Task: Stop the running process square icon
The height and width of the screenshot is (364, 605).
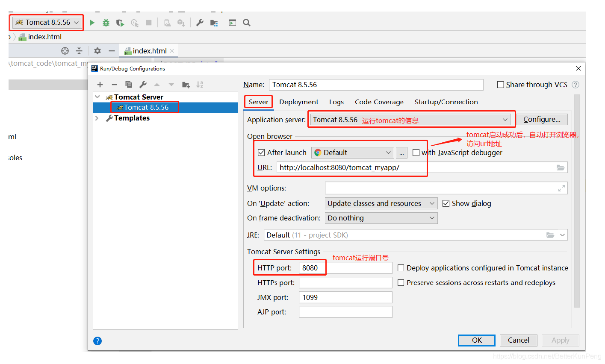Action: tap(149, 23)
